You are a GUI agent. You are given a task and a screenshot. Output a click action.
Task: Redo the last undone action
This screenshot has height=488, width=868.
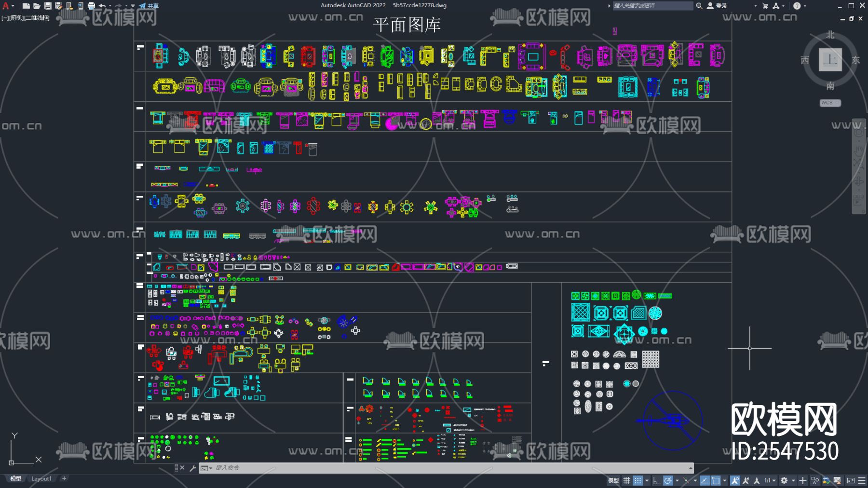tap(118, 6)
